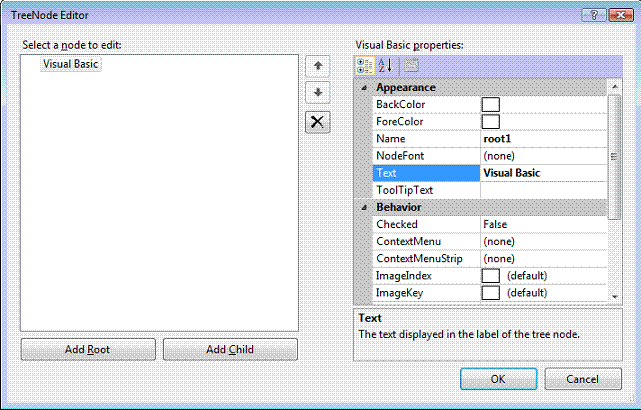Click the ImageIndex preview box
The width and height of the screenshot is (641, 410).
(491, 276)
